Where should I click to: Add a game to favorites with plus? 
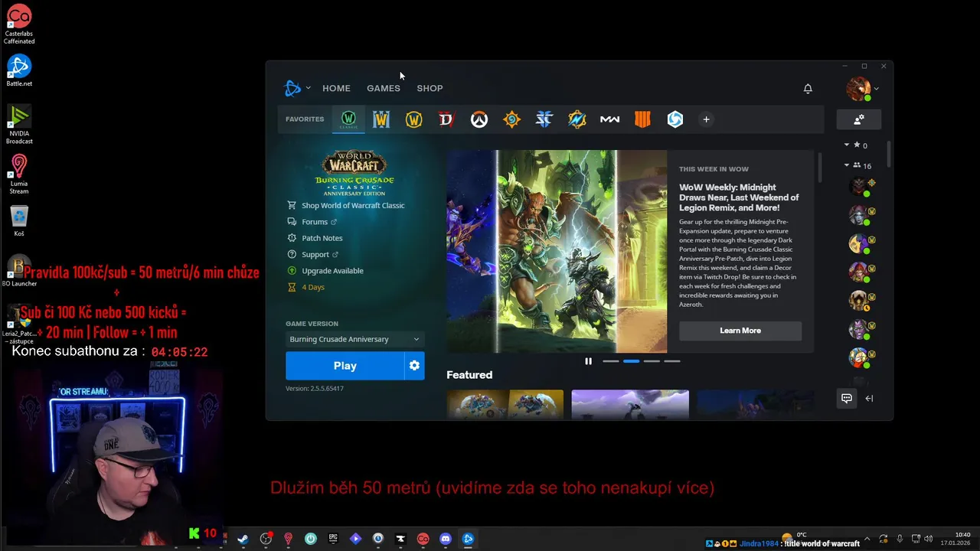(706, 119)
